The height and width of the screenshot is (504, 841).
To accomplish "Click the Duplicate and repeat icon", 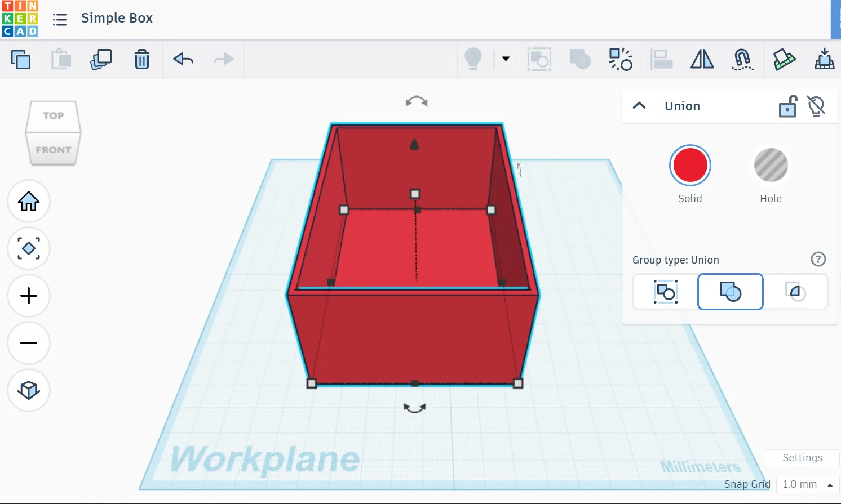I will pyautogui.click(x=101, y=59).
